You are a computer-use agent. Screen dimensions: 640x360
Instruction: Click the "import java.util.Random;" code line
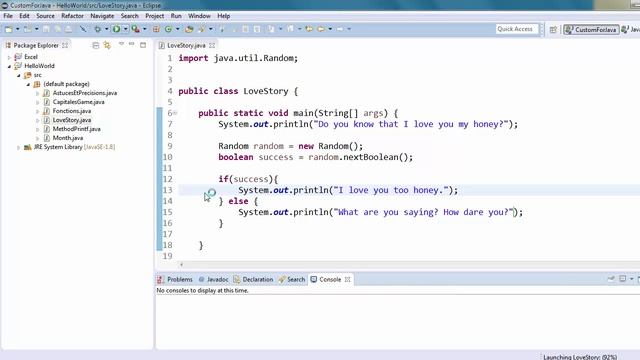point(238,58)
